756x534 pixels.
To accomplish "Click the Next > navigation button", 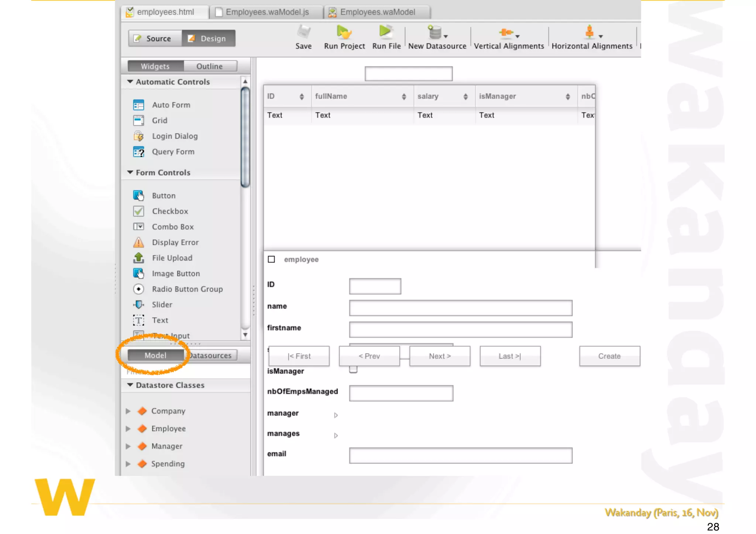I will [440, 356].
